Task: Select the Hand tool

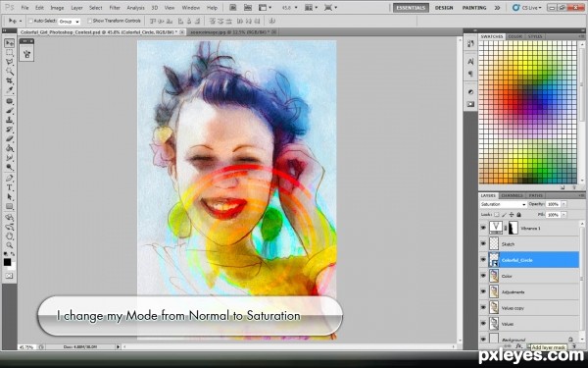Action: tap(10, 236)
